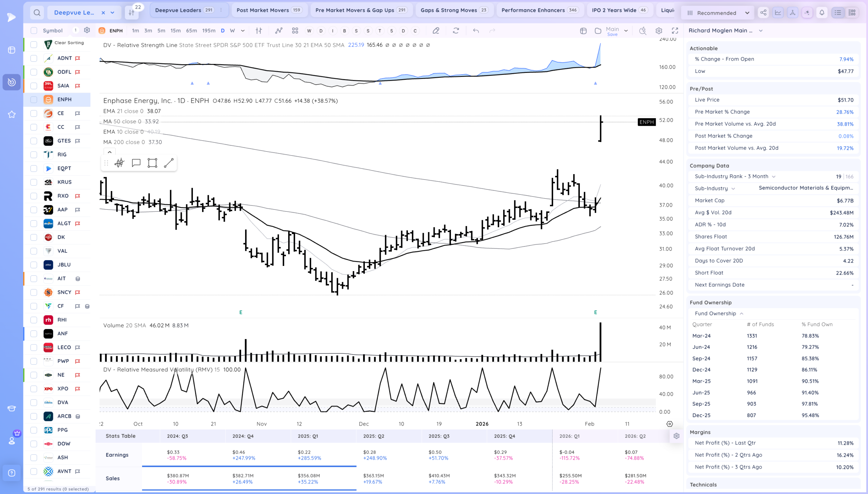
Task: Check the box next to ODFL
Action: [34, 72]
